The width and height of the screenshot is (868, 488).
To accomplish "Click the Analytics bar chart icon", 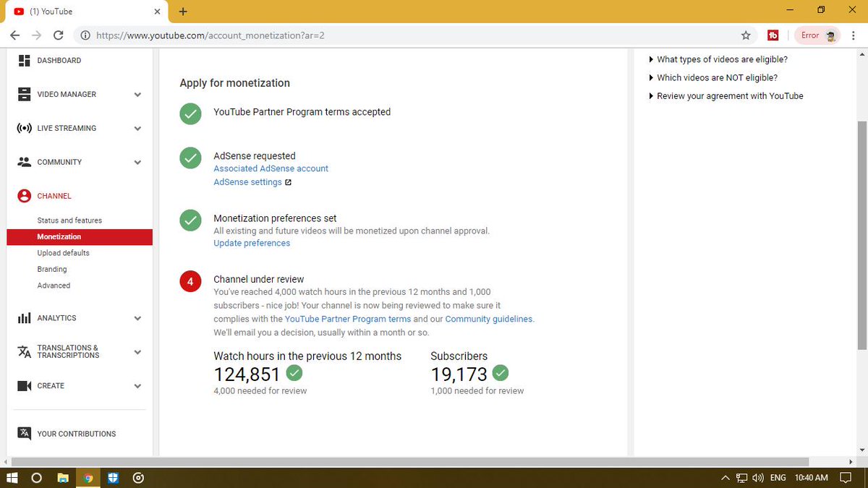I will [25, 318].
